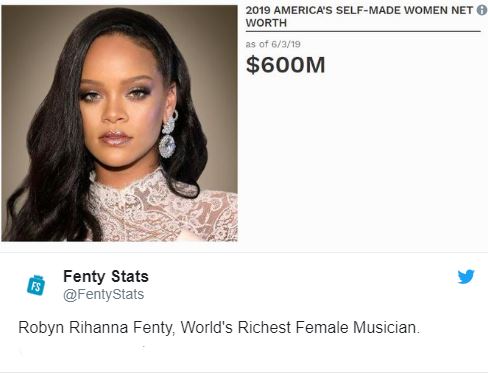Click the 2019 America's Self-Made Women heading

coord(359,17)
